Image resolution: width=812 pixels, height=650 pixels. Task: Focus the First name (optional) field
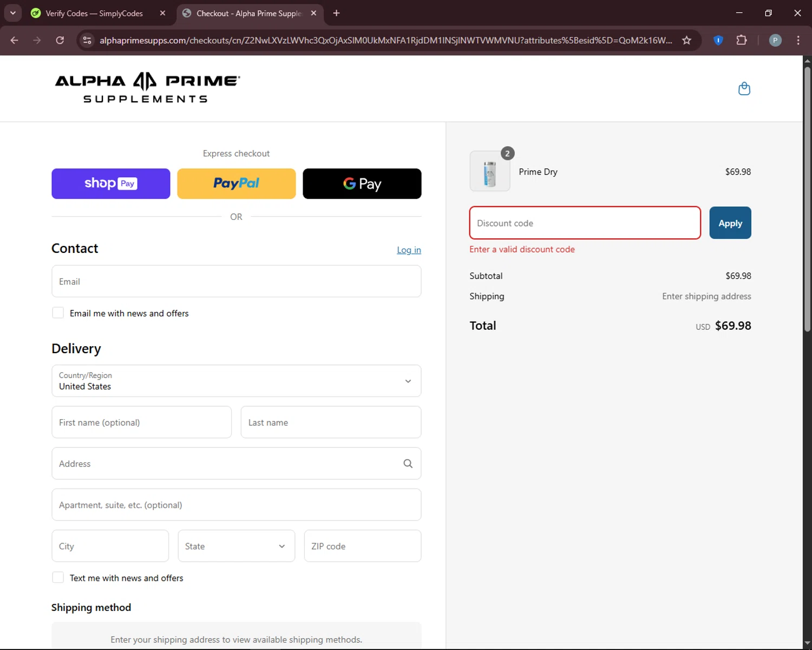point(142,422)
